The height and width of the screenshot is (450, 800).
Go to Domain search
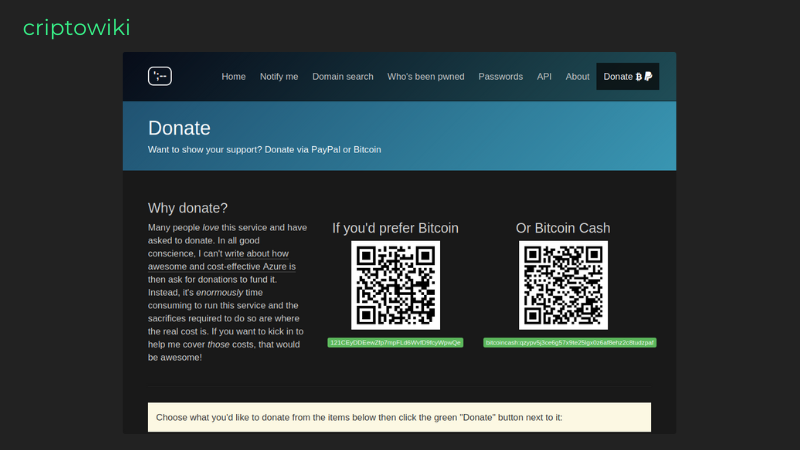(342, 77)
